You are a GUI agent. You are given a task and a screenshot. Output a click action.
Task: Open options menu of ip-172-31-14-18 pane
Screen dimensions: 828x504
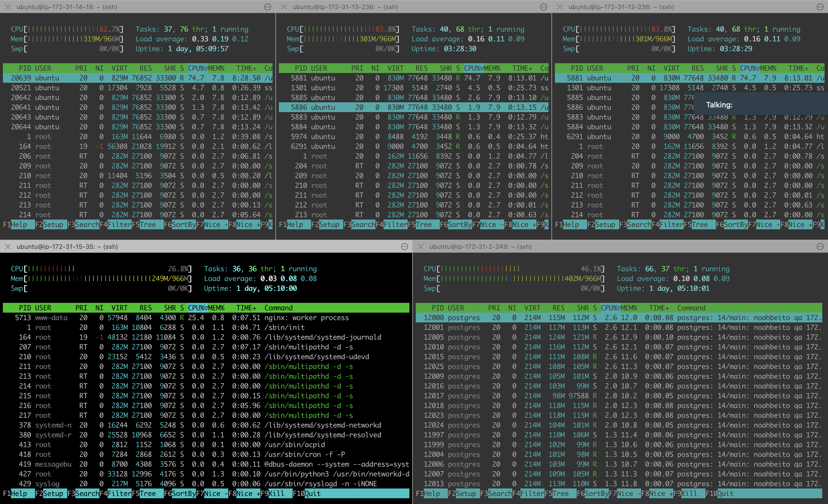pyautogui.click(x=267, y=7)
